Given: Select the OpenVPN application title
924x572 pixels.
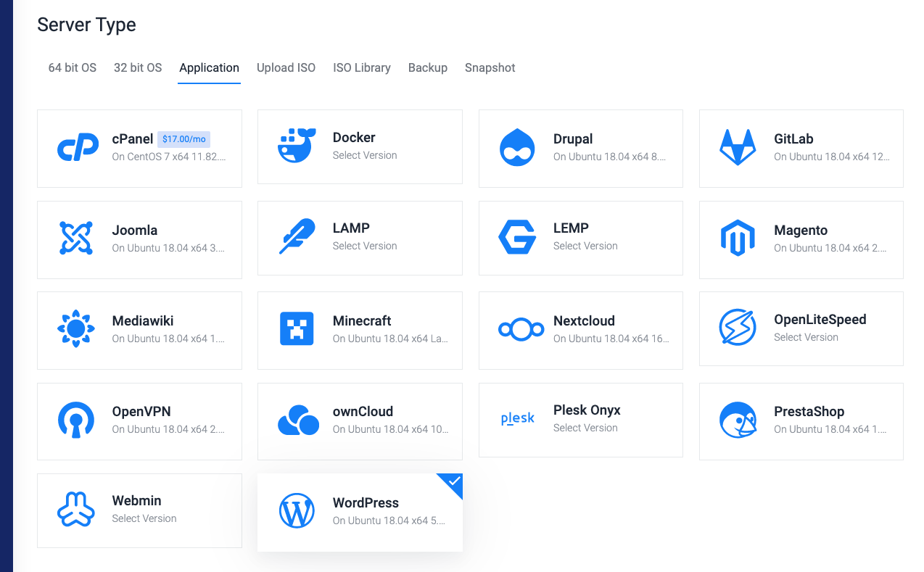Looking at the screenshot, I should pos(141,411).
